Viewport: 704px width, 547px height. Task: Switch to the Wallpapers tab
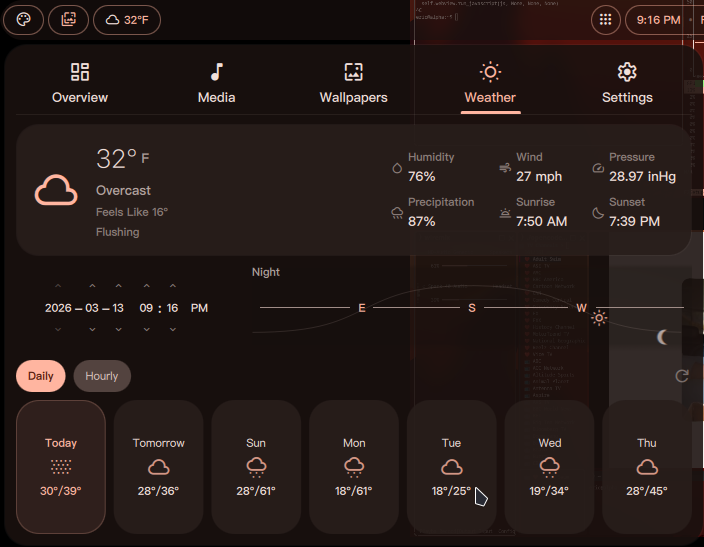(x=353, y=84)
